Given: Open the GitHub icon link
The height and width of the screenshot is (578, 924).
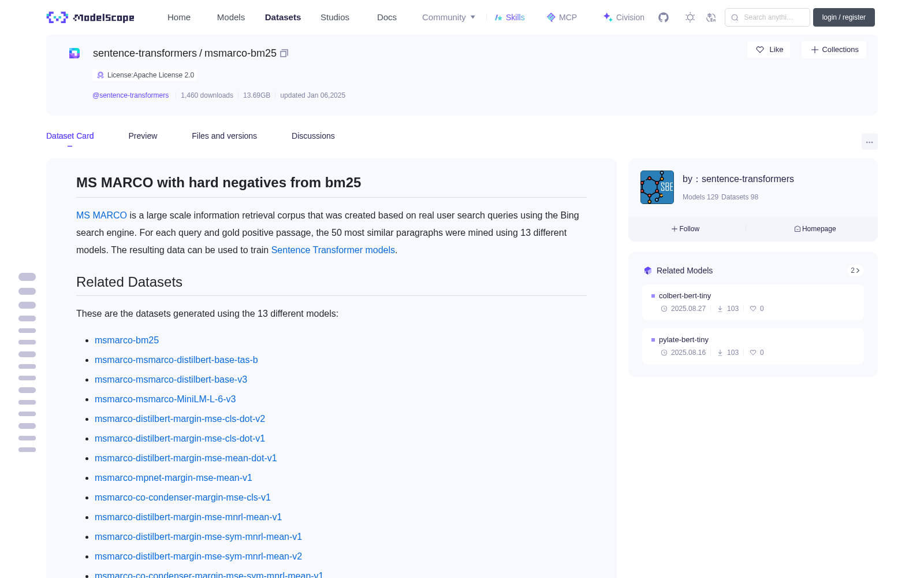Looking at the screenshot, I should coord(664,17).
